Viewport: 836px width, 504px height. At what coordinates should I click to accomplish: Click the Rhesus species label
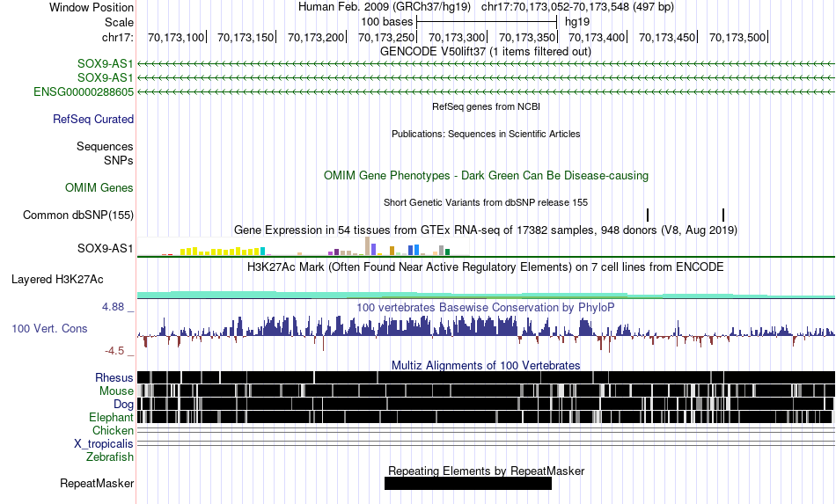114,377
